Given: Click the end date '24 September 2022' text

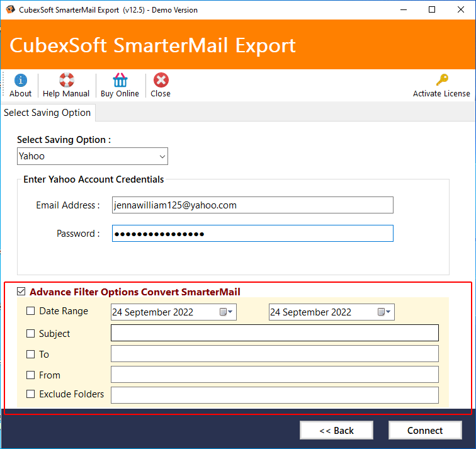Looking at the screenshot, I should [x=310, y=312].
